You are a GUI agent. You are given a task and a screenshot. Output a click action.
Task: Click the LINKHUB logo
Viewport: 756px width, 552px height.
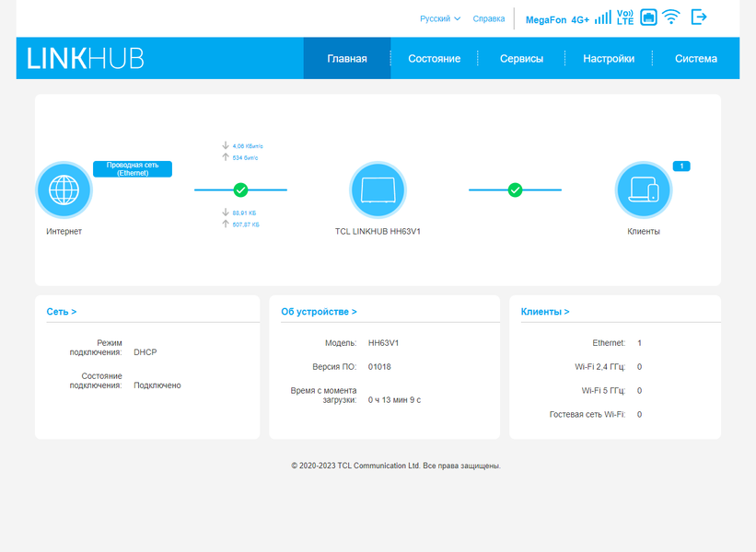pos(86,58)
